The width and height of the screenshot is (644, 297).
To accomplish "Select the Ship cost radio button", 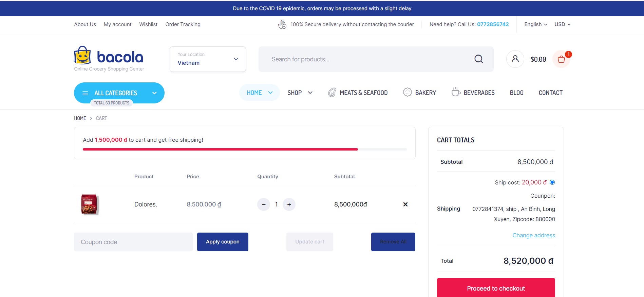I will click(552, 182).
